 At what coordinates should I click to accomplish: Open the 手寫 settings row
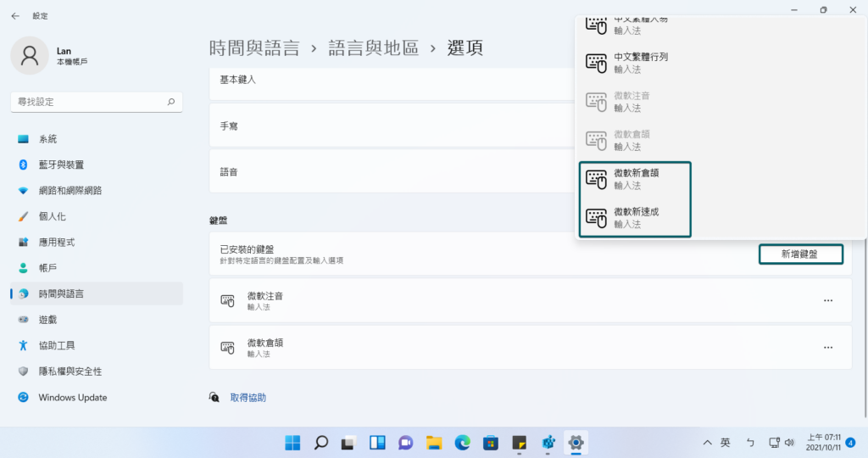[x=392, y=126]
